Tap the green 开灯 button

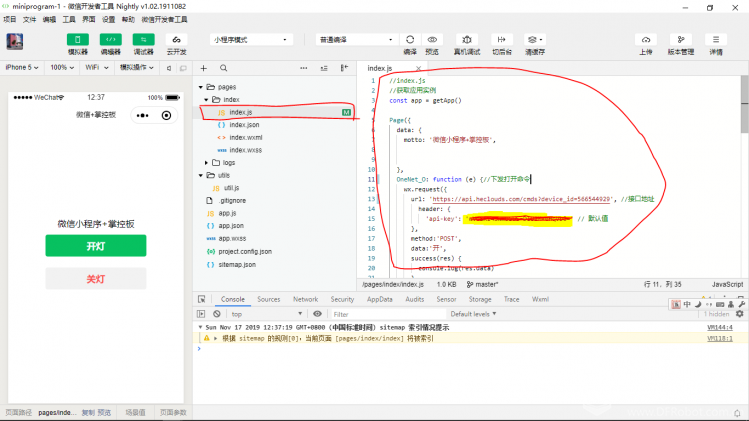click(96, 246)
